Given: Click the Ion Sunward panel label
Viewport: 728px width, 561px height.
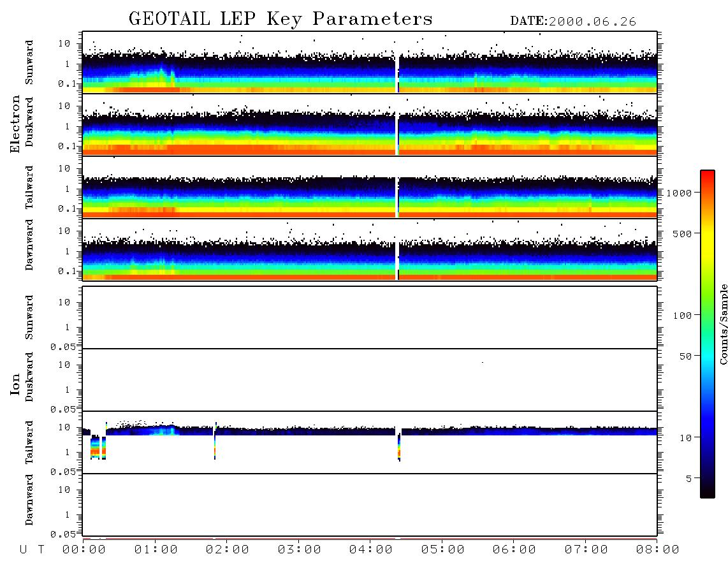Looking at the screenshot, I should click(29, 317).
